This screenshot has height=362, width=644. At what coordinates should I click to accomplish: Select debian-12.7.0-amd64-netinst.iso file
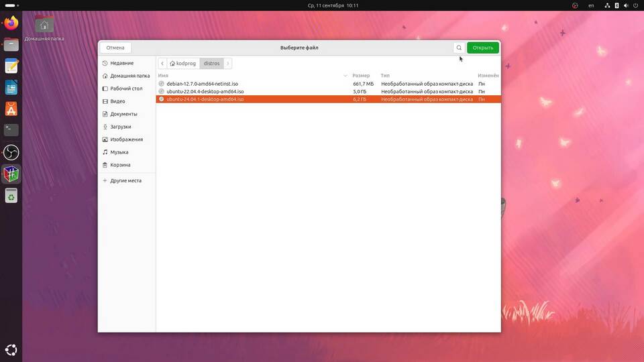pos(202,84)
